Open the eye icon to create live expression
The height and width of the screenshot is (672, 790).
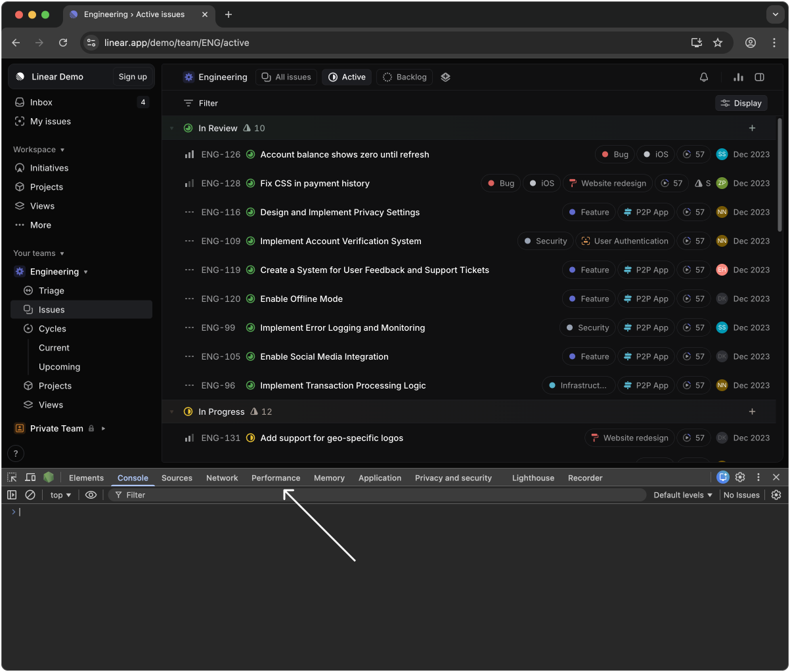(91, 495)
